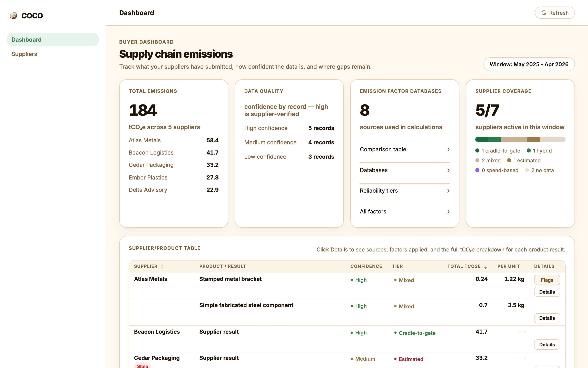Viewport: 588px width, 368px height.
Task: Open Details for Simple fabricated steel component
Action: click(547, 318)
